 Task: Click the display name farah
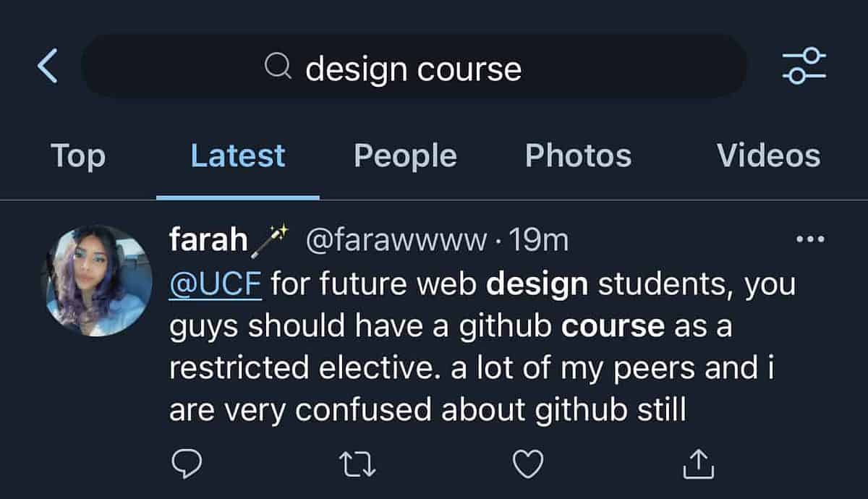coord(208,239)
